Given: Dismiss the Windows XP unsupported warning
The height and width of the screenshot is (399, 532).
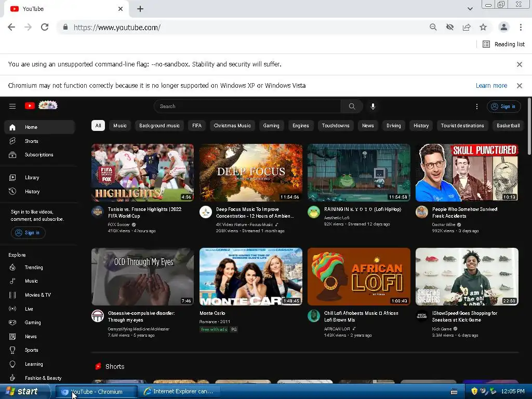Looking at the screenshot, I should coord(519,86).
